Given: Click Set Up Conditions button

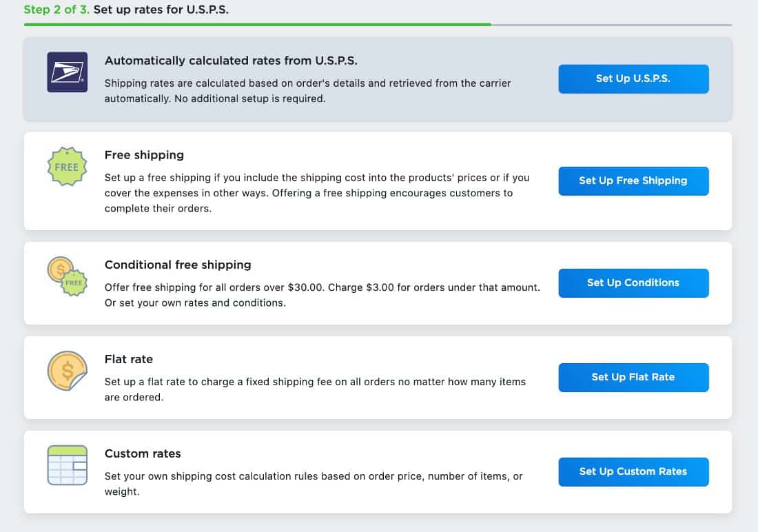Looking at the screenshot, I should pyautogui.click(x=633, y=283).
